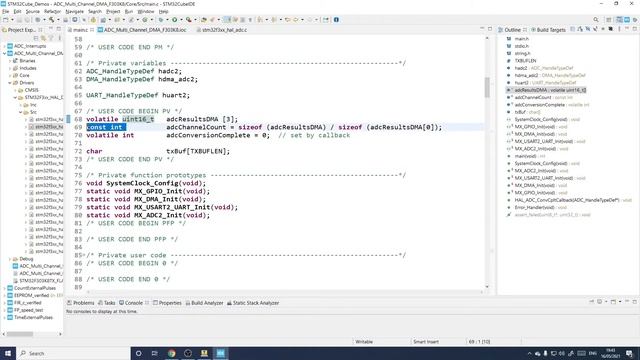
Task: Open the Project menu
Action: pos(113,11)
